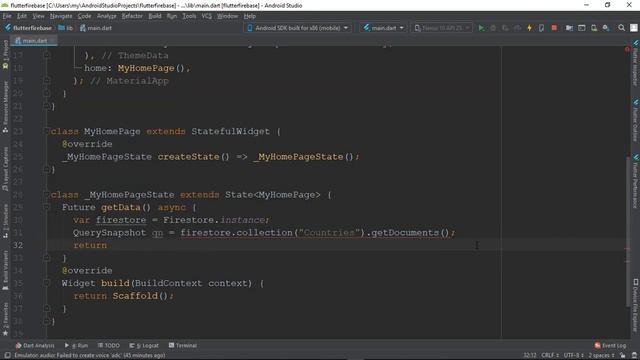The height and width of the screenshot is (360, 640).
Task: Open the Run tool window
Action: 76,345
